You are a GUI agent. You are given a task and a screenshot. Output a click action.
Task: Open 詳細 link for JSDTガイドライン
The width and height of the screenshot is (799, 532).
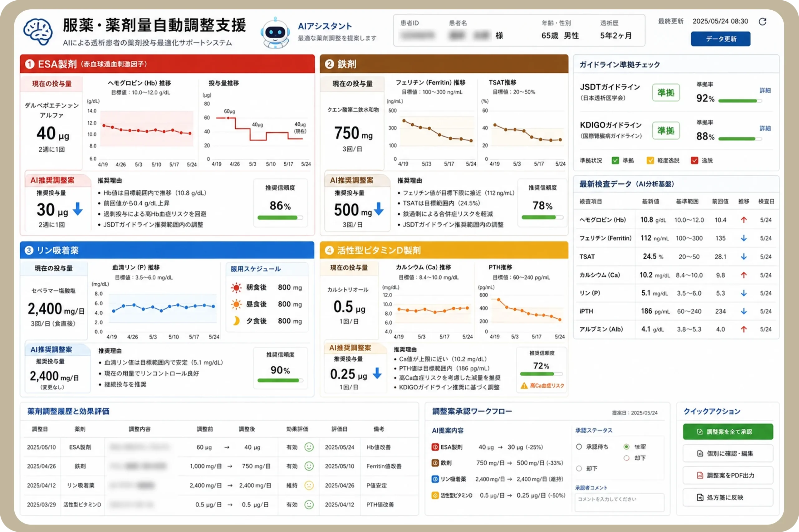point(765,90)
